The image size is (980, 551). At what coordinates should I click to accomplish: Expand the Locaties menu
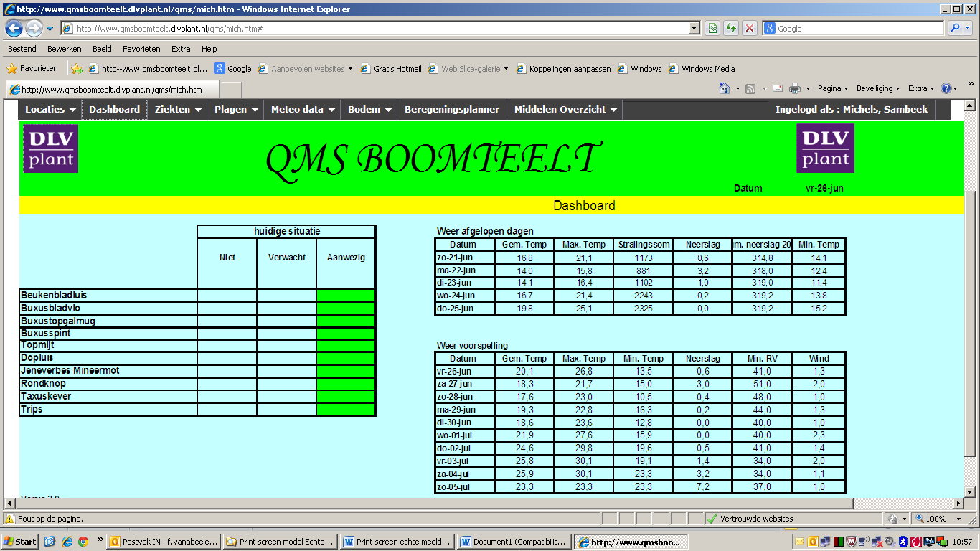50,110
